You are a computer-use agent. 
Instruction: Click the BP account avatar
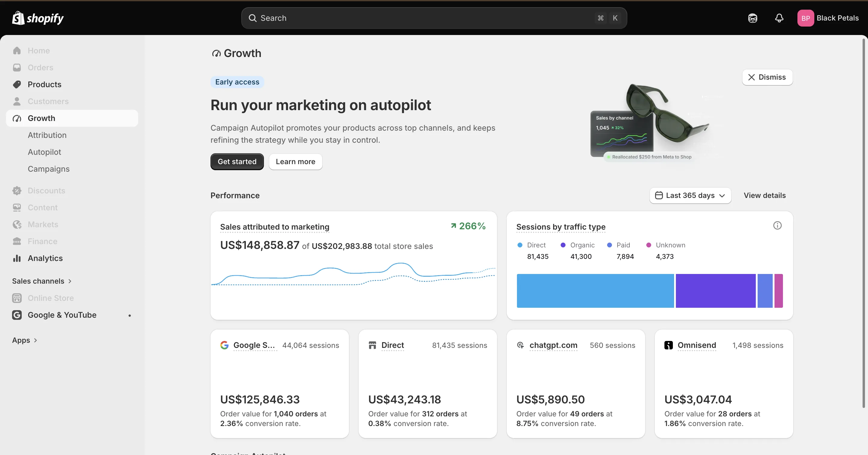click(806, 18)
